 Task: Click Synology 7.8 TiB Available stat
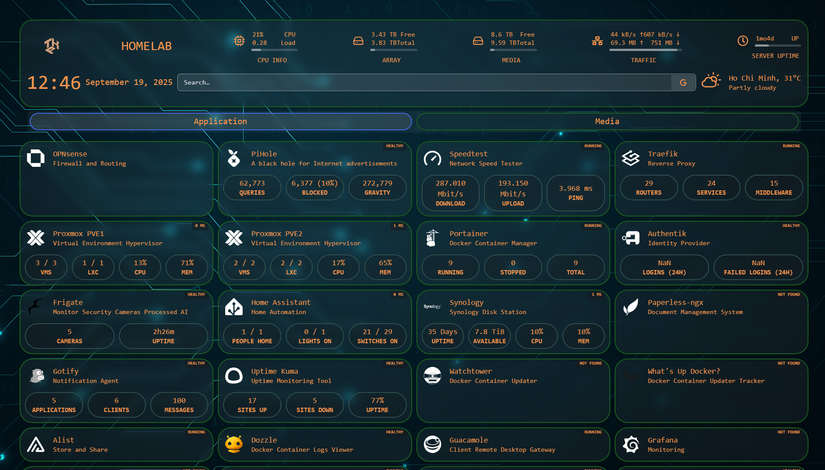tap(489, 336)
